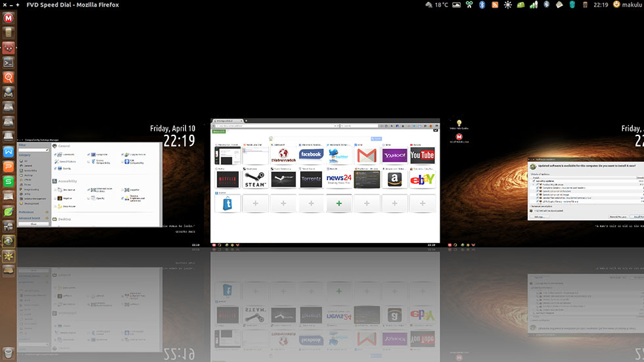Click the red M desktop shortcut icon
Screen dimensions: 644x362
tap(459, 137)
